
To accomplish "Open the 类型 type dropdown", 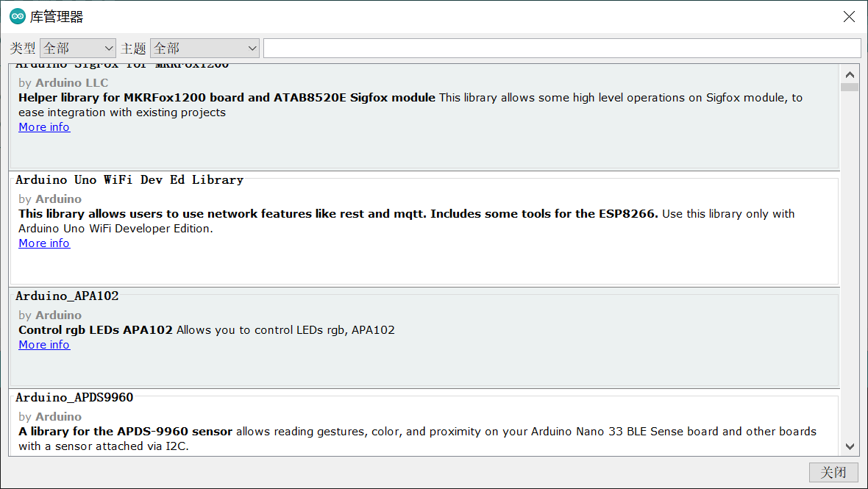I will tap(77, 48).
